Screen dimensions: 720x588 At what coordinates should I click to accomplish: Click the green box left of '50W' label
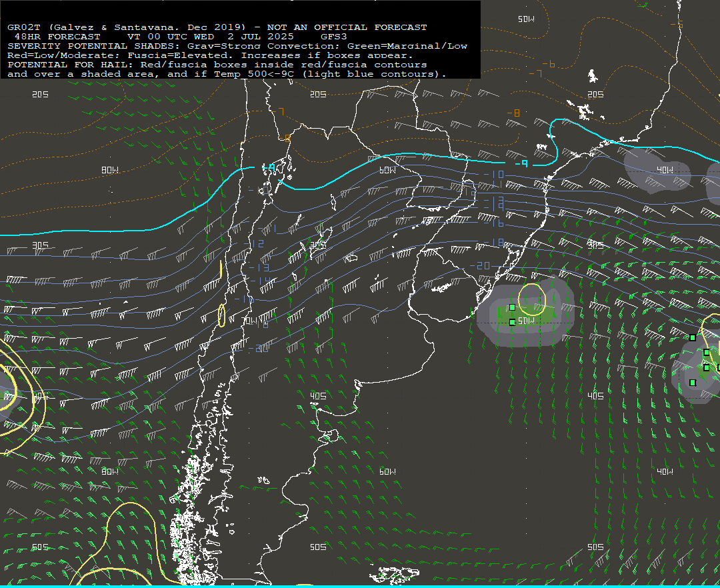pos(513,323)
